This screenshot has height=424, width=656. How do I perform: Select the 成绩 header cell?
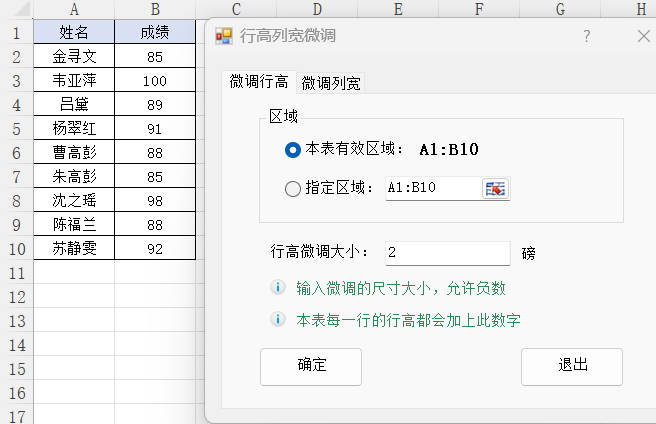(154, 33)
